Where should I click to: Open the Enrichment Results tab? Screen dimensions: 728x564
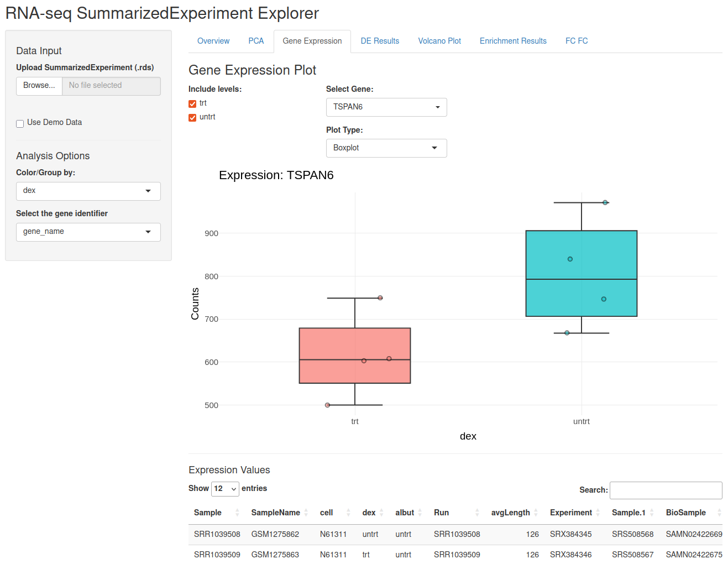click(513, 41)
